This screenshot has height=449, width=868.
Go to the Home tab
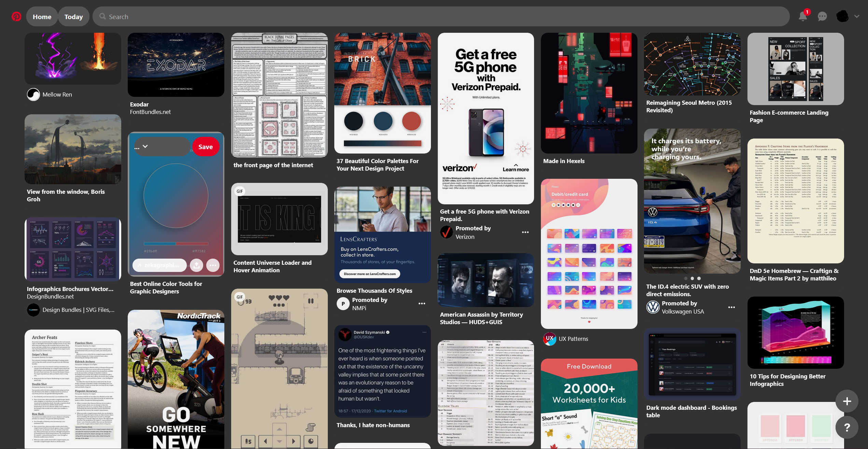[x=42, y=17]
